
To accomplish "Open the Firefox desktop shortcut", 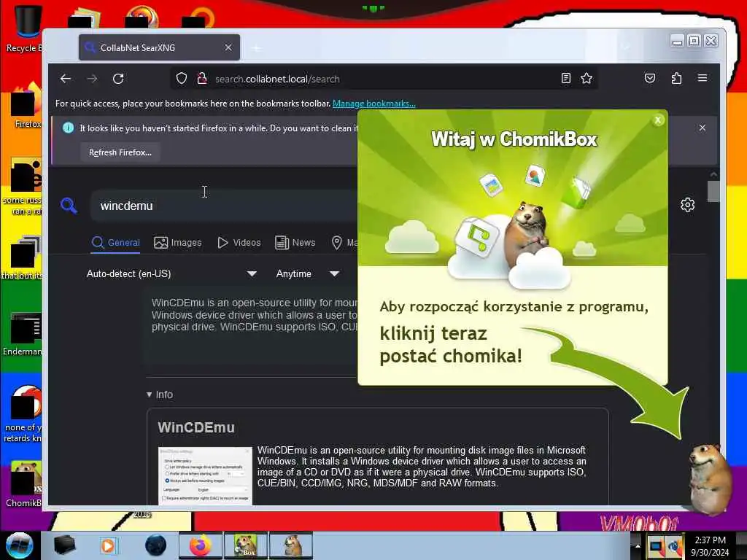I will pos(25,105).
